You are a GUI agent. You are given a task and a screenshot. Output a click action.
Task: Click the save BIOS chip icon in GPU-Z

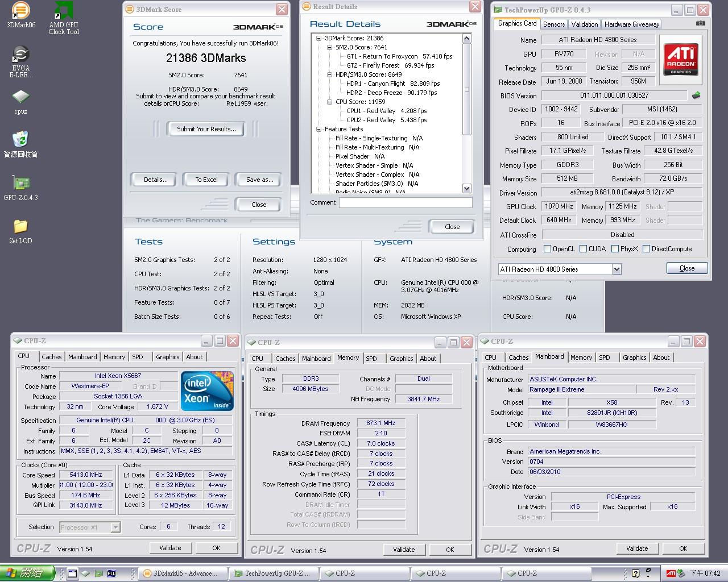click(x=696, y=95)
